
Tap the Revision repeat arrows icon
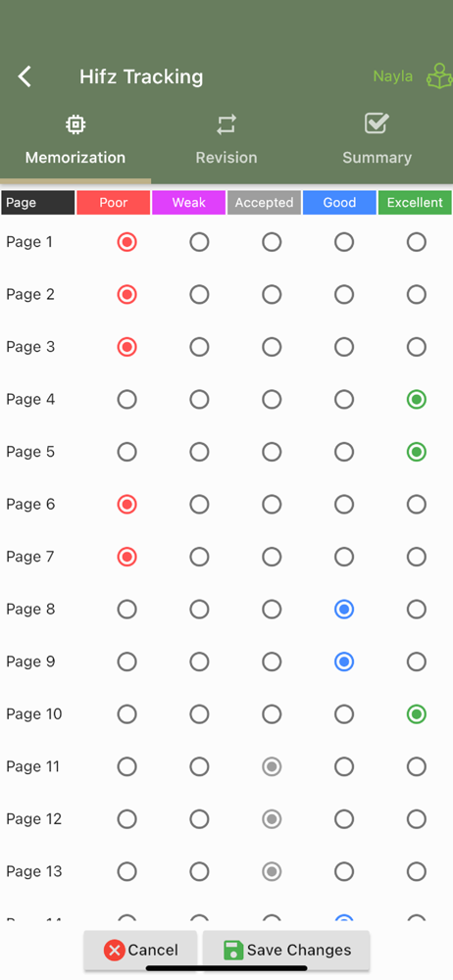(226, 124)
